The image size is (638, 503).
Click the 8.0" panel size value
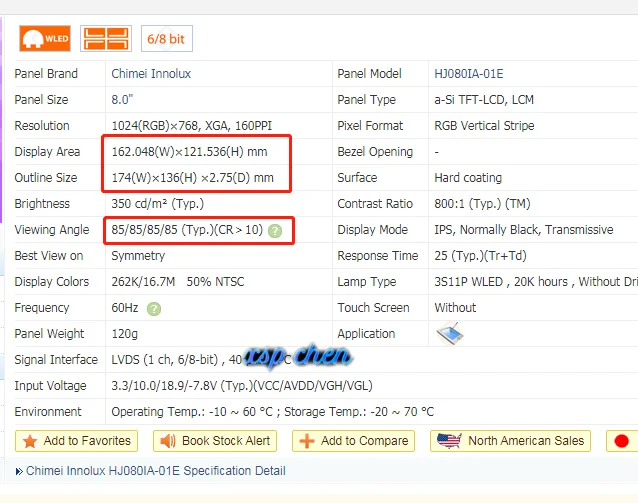coord(122,100)
